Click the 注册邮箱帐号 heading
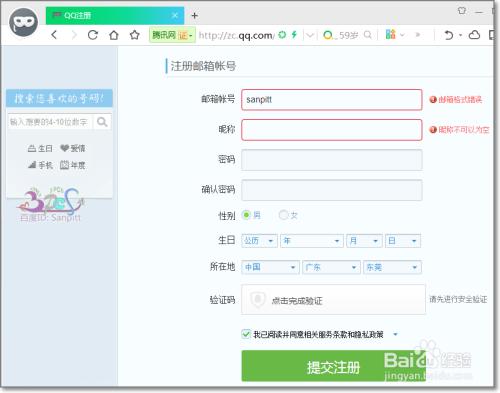 click(x=203, y=66)
